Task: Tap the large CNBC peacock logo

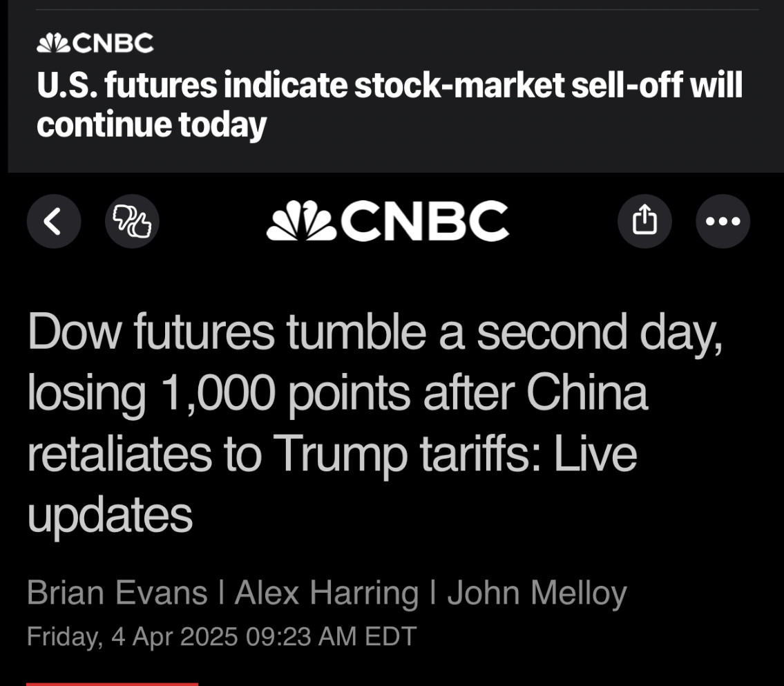Action: 388,221
